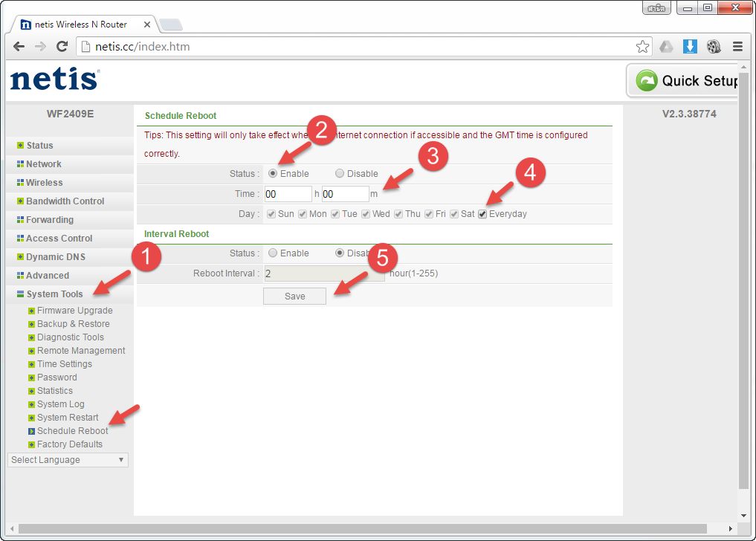756x541 pixels.
Task: Expand the Network menu section
Action: coord(43,164)
